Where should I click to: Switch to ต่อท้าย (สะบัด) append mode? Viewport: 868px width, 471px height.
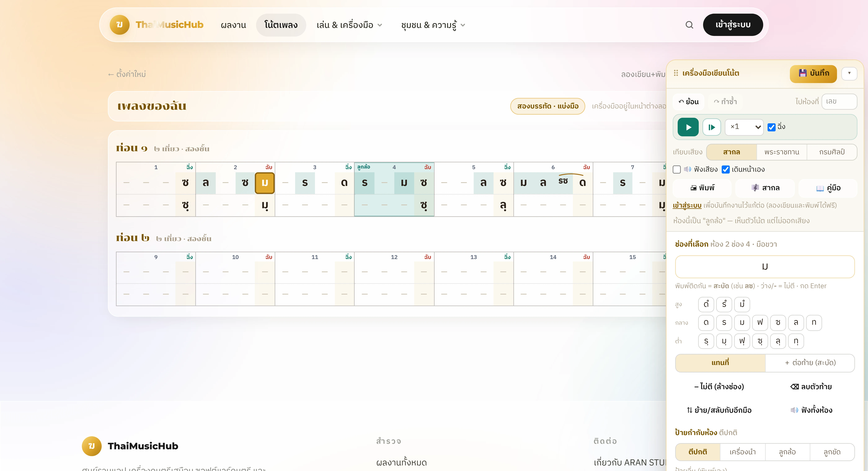(x=810, y=363)
